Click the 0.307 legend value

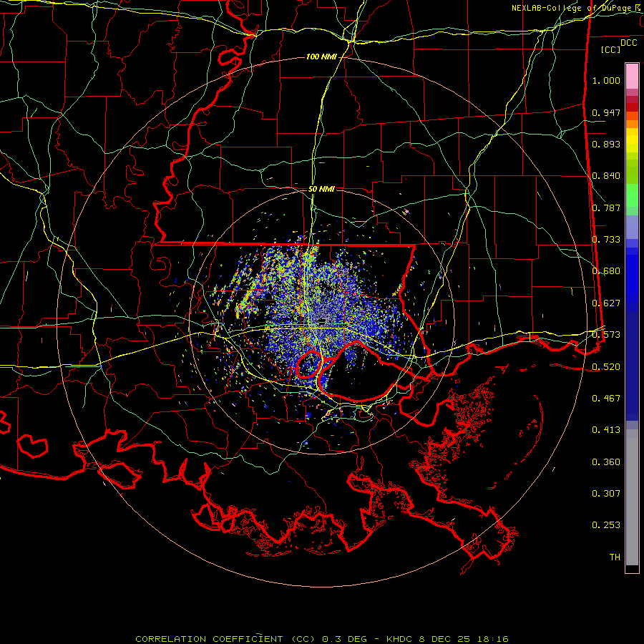click(x=606, y=494)
